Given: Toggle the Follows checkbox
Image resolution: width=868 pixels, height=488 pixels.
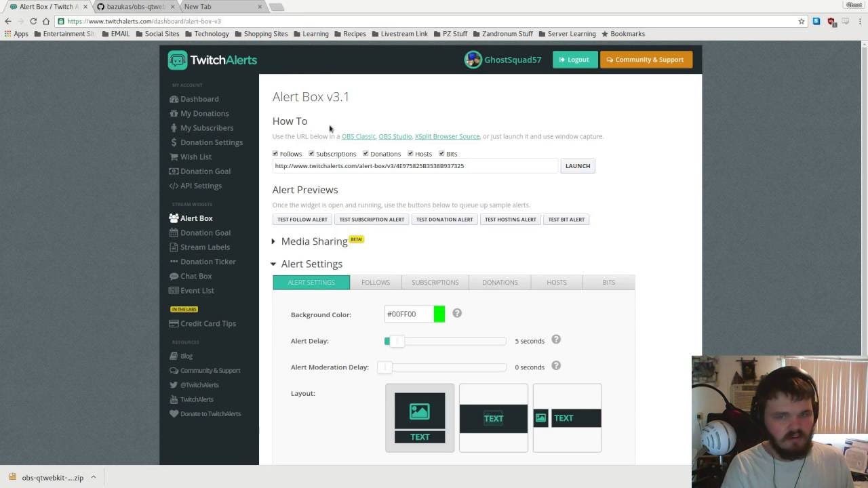Looking at the screenshot, I should coord(275,153).
